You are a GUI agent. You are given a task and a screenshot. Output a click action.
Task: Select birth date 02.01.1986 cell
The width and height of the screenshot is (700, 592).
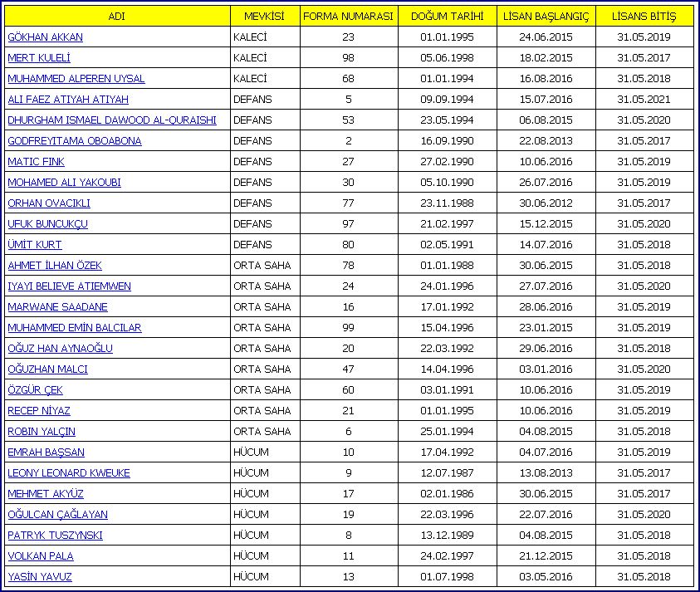448,494
